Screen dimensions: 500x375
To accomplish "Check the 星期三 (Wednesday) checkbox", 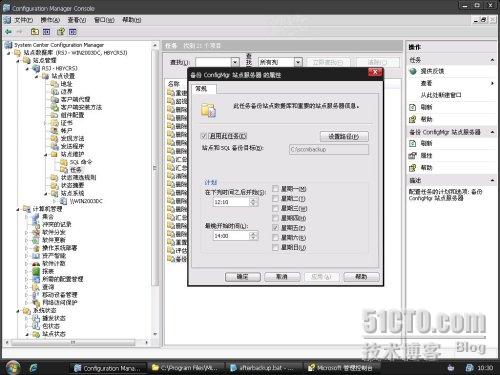I will click(275, 209).
